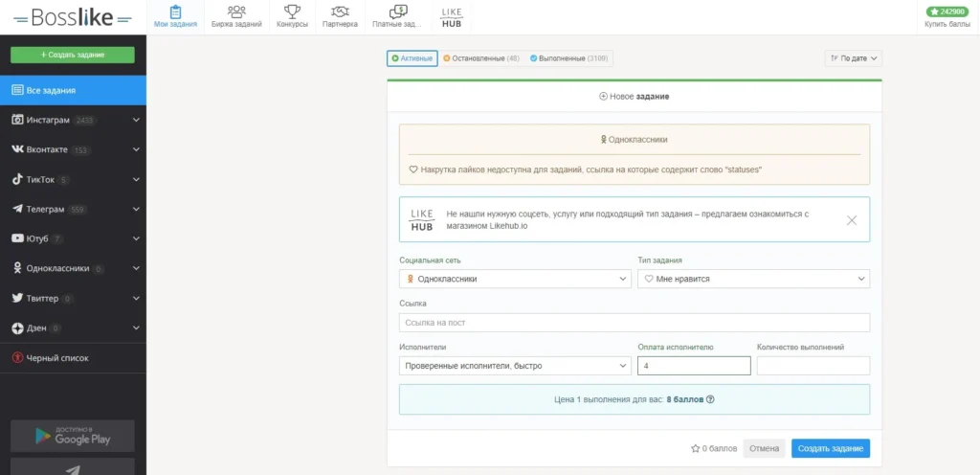Close the Likehub.io suggestion banner
Screen dimensions: 980x475
[x=851, y=220]
